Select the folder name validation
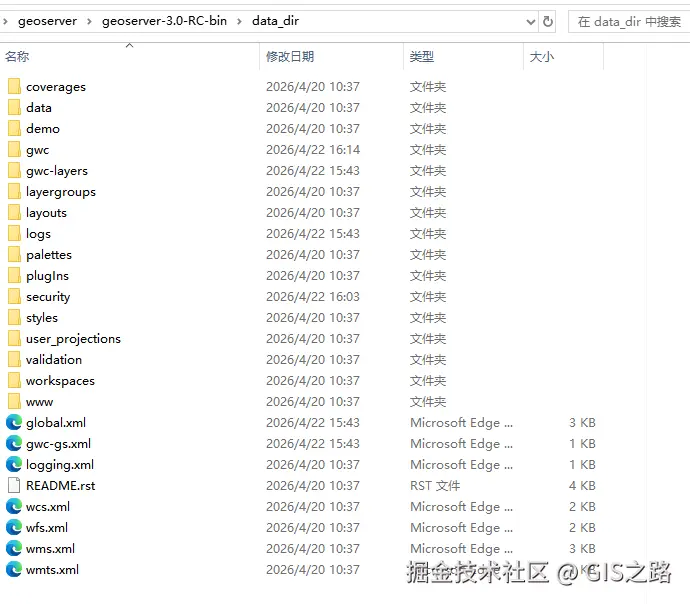The image size is (690, 604). click(54, 359)
